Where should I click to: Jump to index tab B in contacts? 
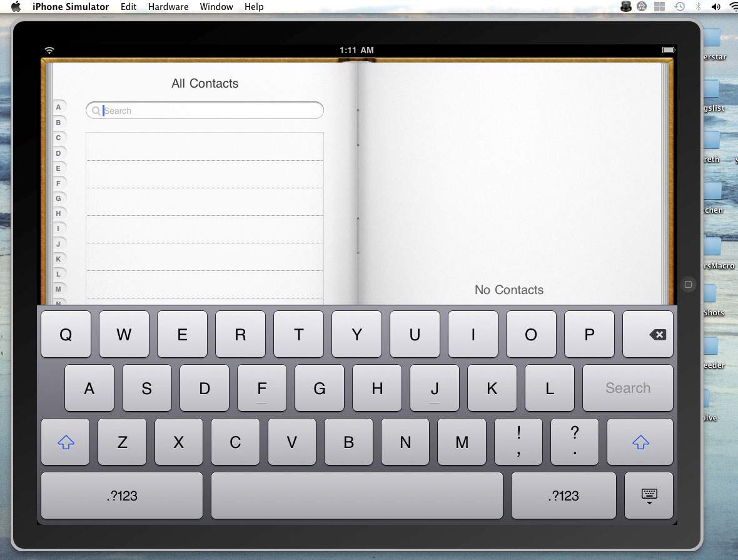tap(58, 123)
